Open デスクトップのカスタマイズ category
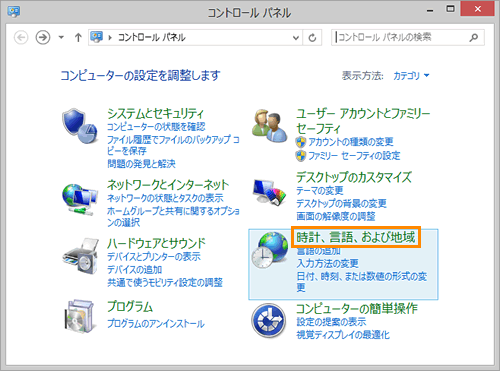Image resolution: width=500 pixels, height=371 pixels. (354, 177)
